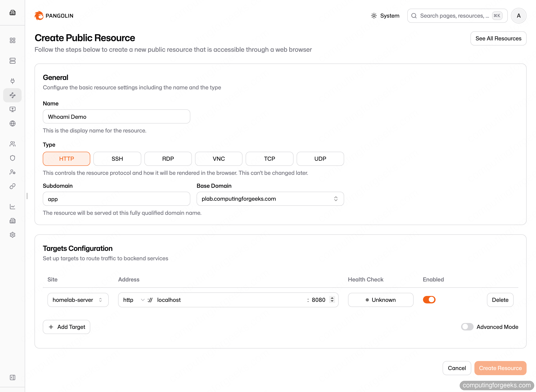This screenshot has height=392, width=536.
Task: Open the settings gear icon in sidebar
Action: (12, 235)
